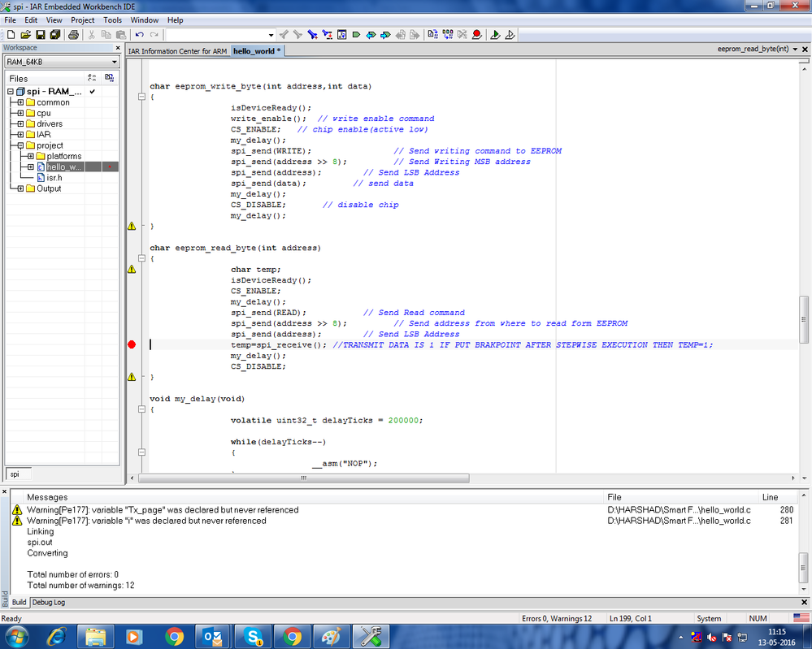The image size is (812, 649).
Task: Open the Project menu
Action: [82, 20]
